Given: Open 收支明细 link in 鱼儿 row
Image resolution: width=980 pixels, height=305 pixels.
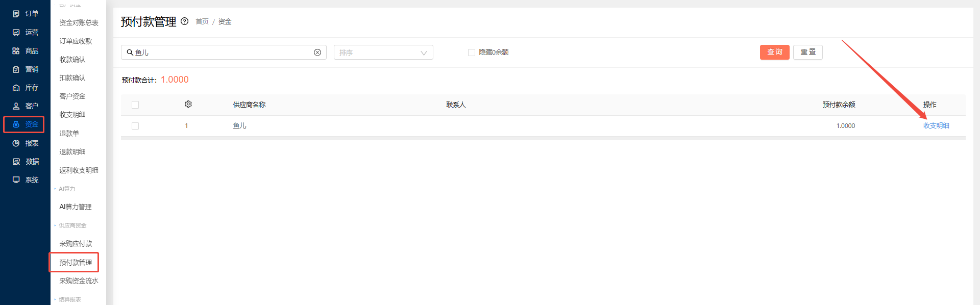Looking at the screenshot, I should coord(936,126).
